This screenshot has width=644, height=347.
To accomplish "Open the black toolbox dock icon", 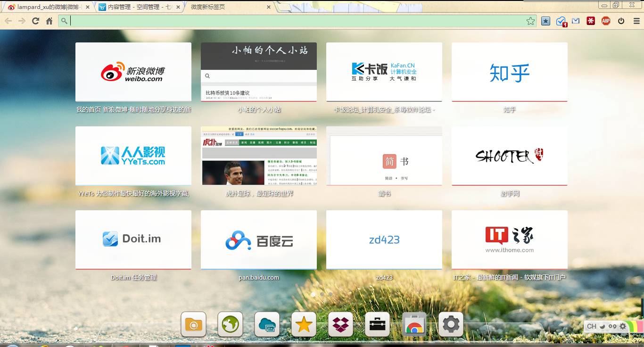I will (378, 324).
